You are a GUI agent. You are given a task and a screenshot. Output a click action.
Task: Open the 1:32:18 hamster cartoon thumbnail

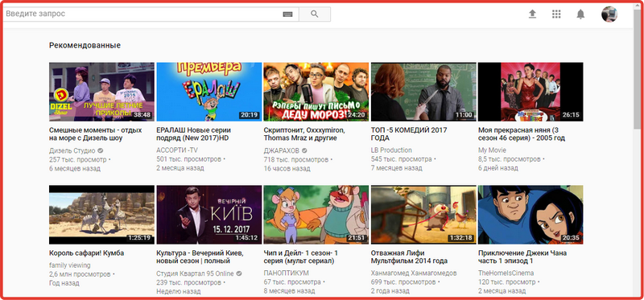(x=423, y=215)
